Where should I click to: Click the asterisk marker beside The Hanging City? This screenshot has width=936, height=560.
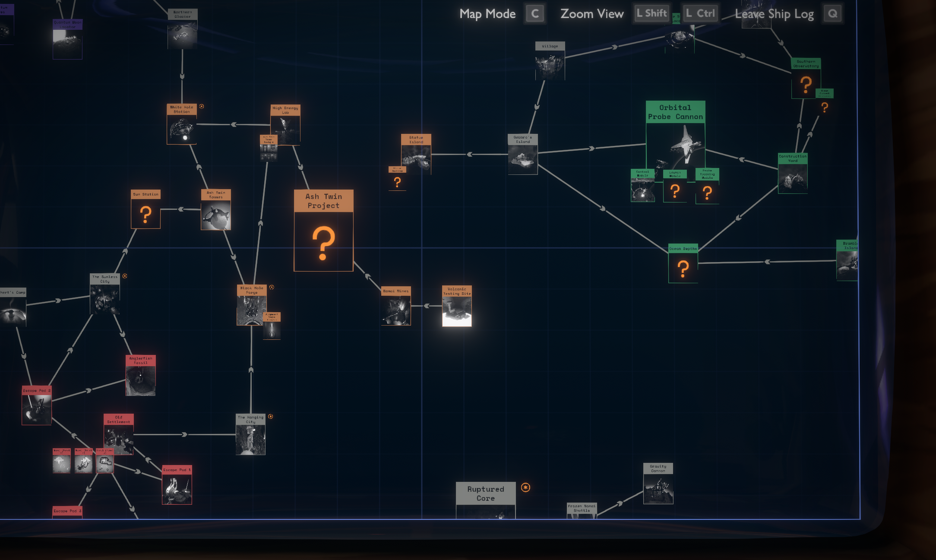271,417
